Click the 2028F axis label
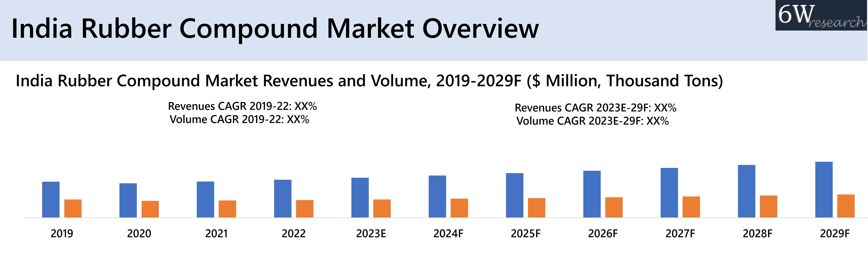Screen dimensions: 868x259 (x=757, y=233)
